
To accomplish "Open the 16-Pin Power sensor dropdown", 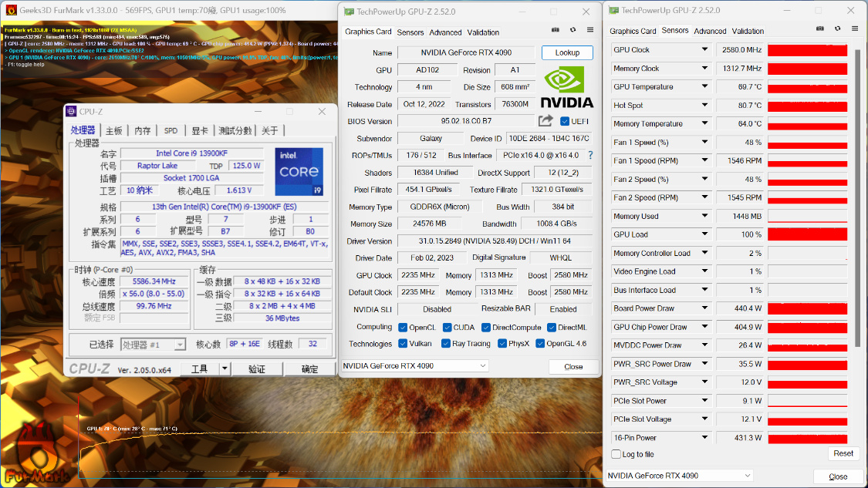I will pyautogui.click(x=704, y=437).
